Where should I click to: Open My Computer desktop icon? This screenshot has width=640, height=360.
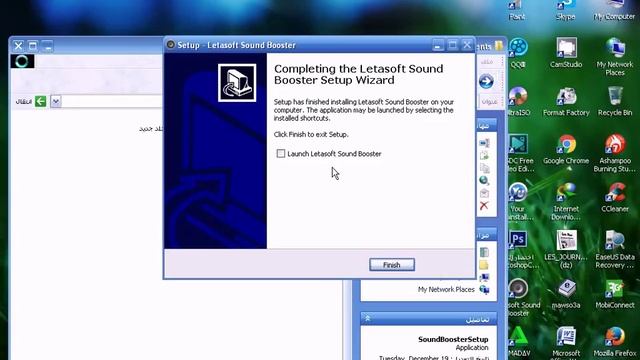614,11
